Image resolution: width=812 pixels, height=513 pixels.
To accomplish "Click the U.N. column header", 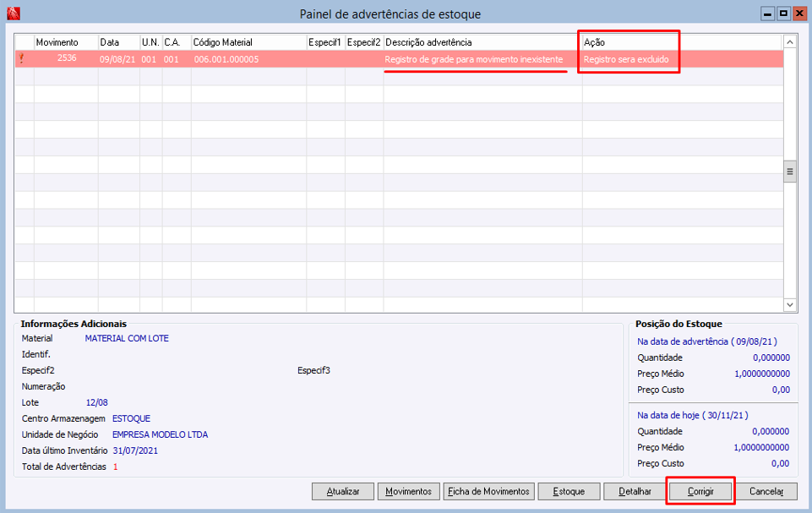I will coord(151,42).
